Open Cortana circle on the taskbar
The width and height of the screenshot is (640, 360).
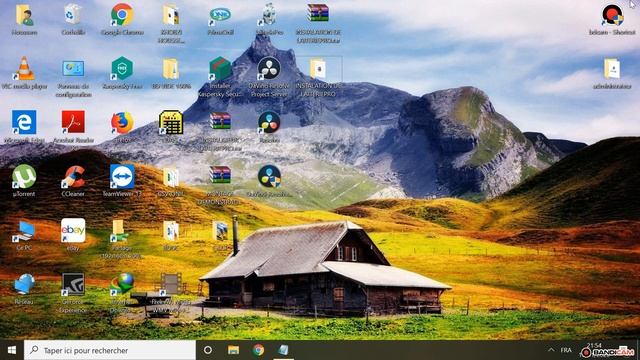tap(208, 350)
